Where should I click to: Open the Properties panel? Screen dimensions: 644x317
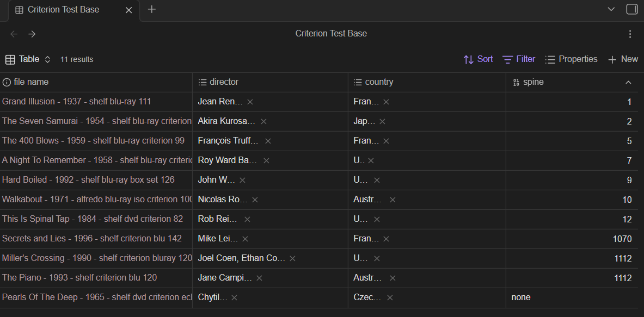(571, 59)
